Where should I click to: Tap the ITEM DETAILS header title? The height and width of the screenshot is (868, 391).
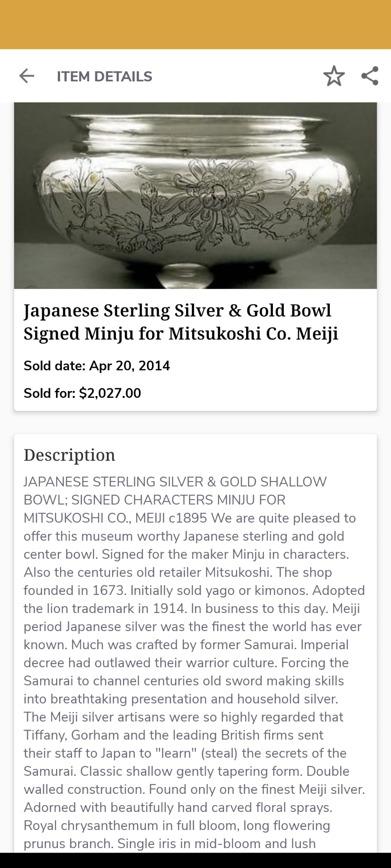105,76
